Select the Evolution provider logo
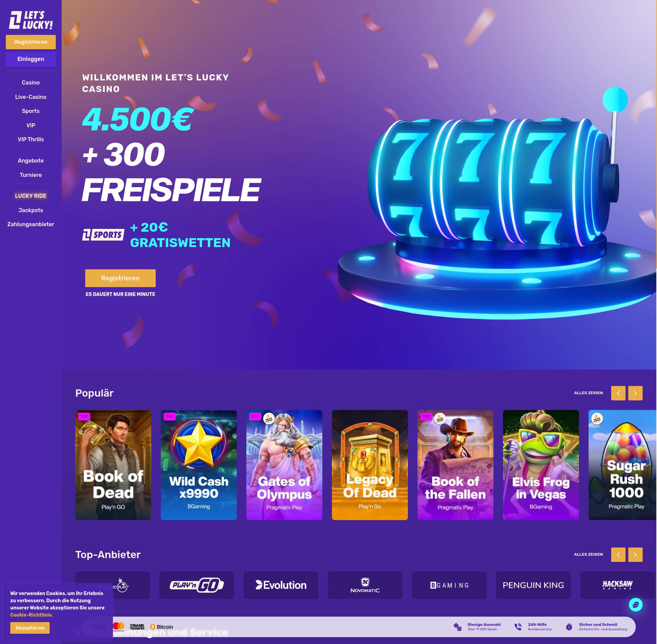Viewport: 657px width, 644px height. [281, 585]
